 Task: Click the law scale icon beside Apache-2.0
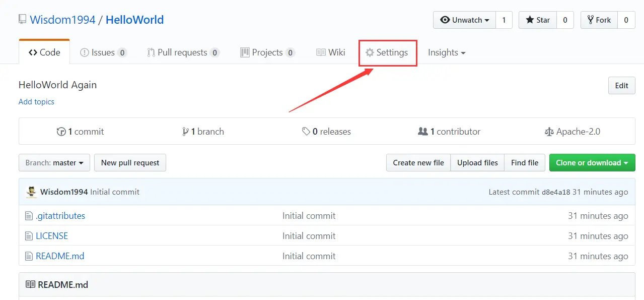click(x=549, y=132)
